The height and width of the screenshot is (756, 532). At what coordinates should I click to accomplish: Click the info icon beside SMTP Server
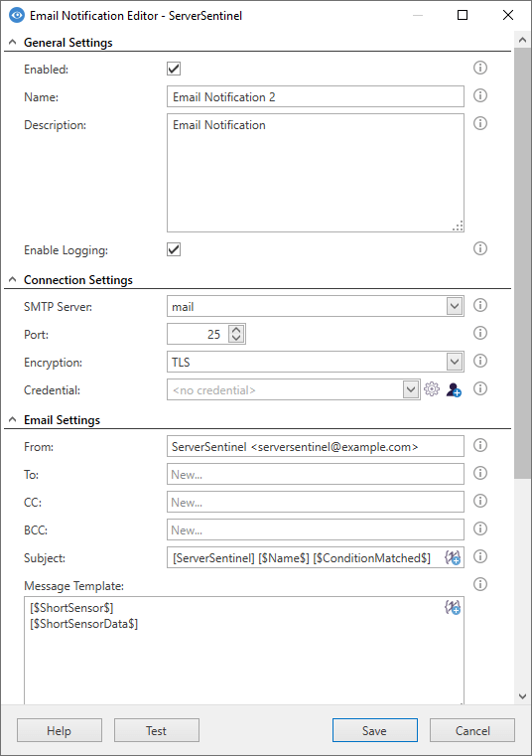coord(480,305)
